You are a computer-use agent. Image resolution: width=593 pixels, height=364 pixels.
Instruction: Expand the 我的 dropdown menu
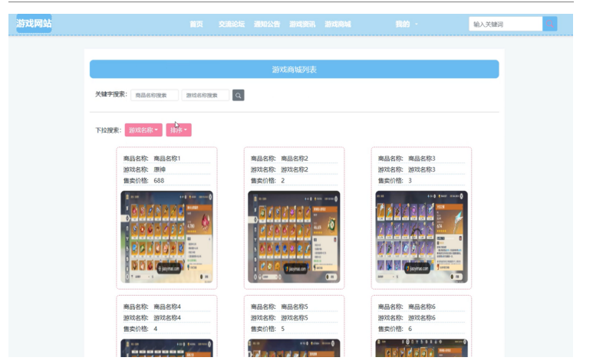coord(407,25)
